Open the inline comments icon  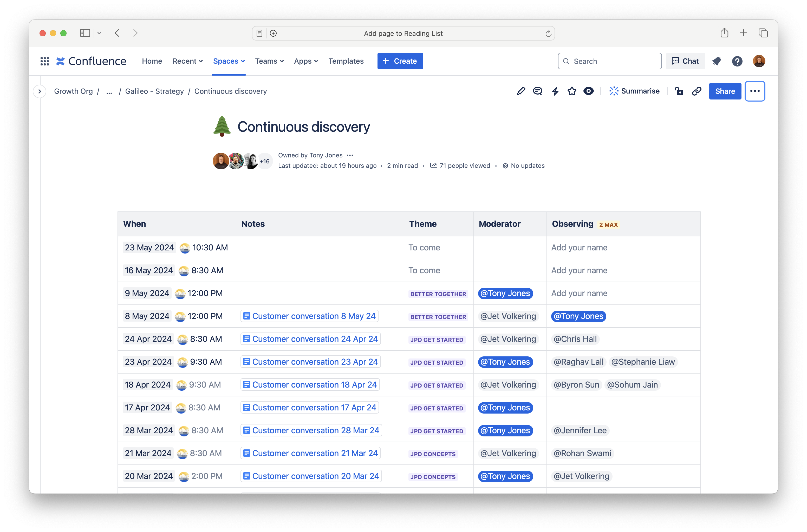pos(537,91)
